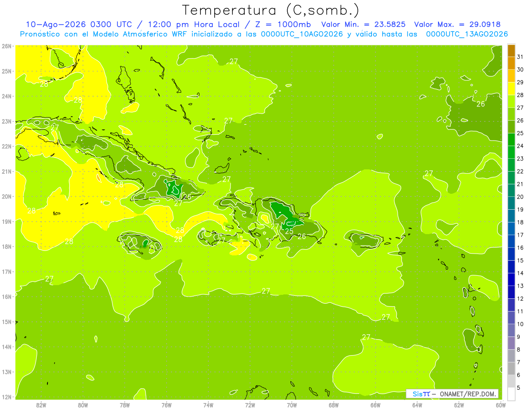Screen dimensions: 532x411
Task: Click the "12N" latitude axis label
Action: 7,397
